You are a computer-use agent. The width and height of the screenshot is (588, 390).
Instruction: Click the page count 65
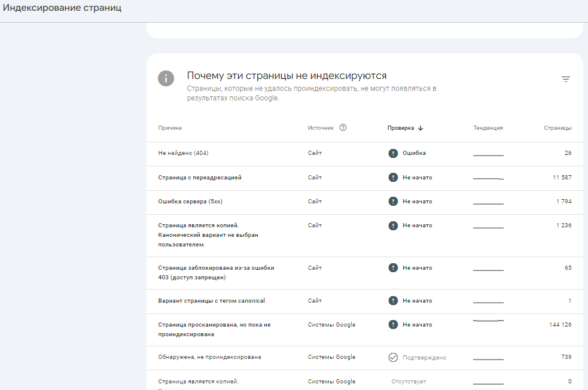[x=568, y=268]
